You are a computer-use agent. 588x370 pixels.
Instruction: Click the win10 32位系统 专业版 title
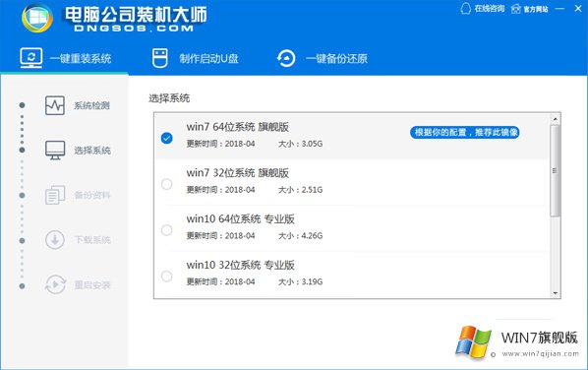[x=240, y=265]
